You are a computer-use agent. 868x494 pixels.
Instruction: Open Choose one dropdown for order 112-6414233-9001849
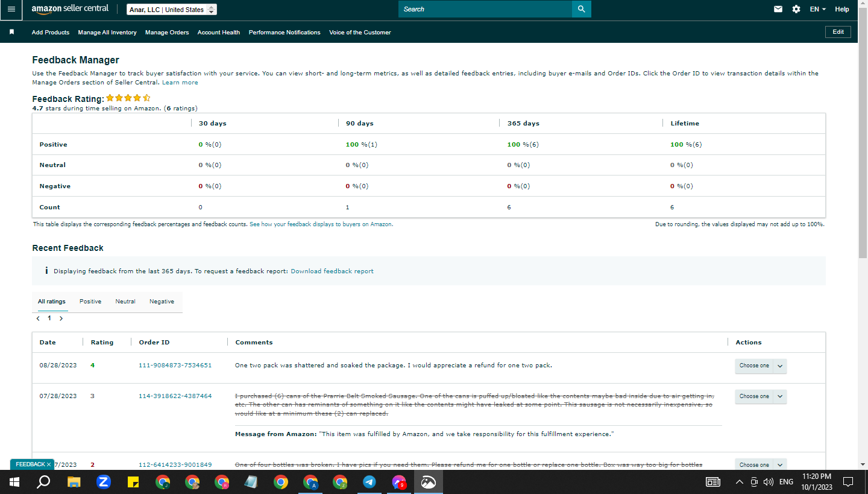pyautogui.click(x=761, y=464)
